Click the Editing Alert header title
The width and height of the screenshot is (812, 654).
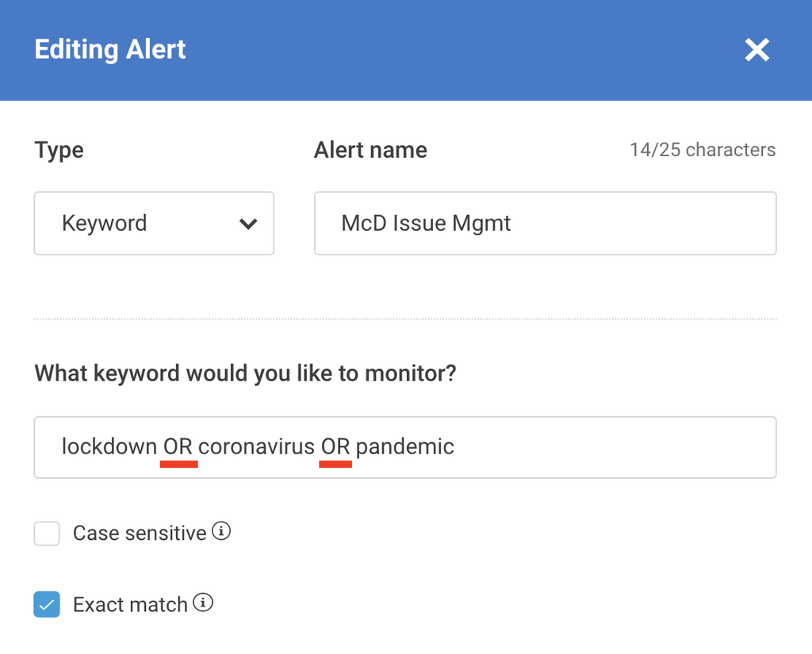point(110,49)
